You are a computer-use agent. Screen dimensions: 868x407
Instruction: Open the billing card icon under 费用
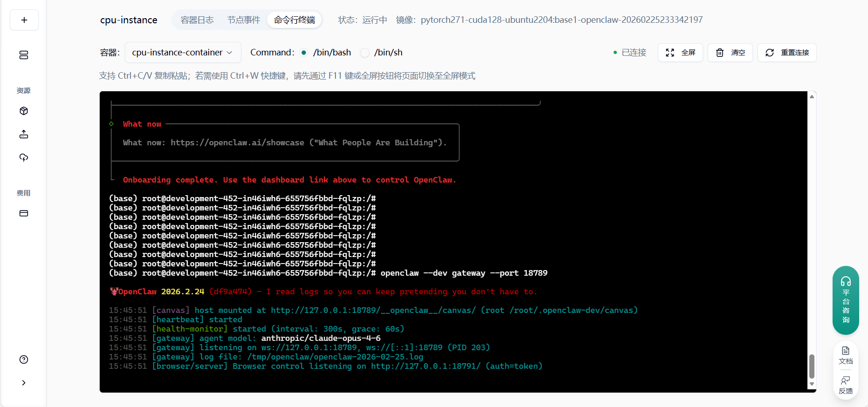pyautogui.click(x=24, y=213)
